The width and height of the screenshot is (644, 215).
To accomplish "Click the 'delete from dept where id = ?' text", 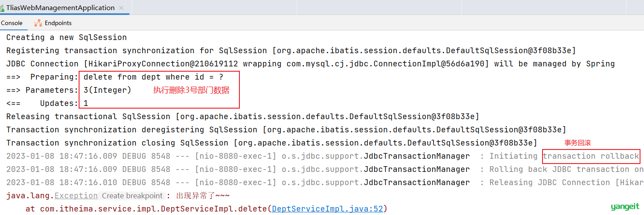I will [x=153, y=77].
